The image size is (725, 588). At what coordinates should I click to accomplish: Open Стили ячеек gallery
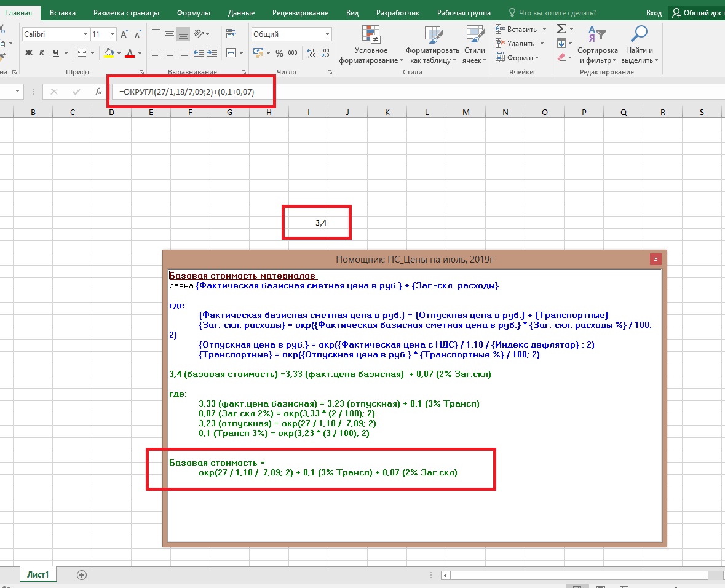pyautogui.click(x=474, y=44)
